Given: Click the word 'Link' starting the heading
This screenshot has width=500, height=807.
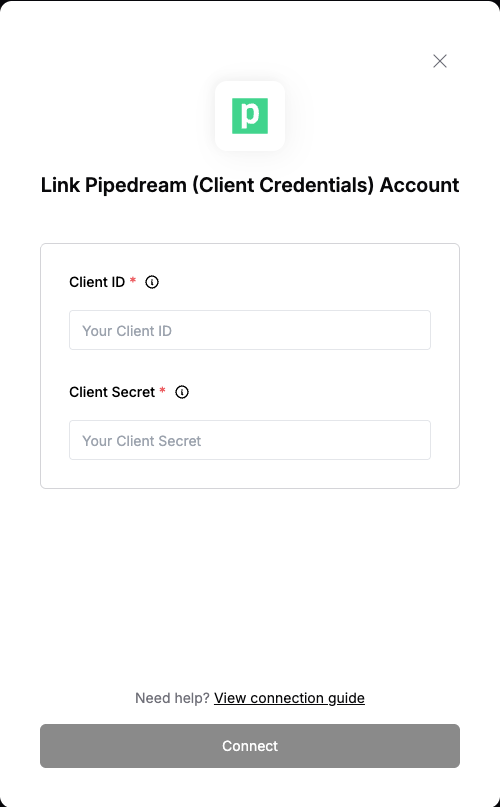Looking at the screenshot, I should (60, 185).
